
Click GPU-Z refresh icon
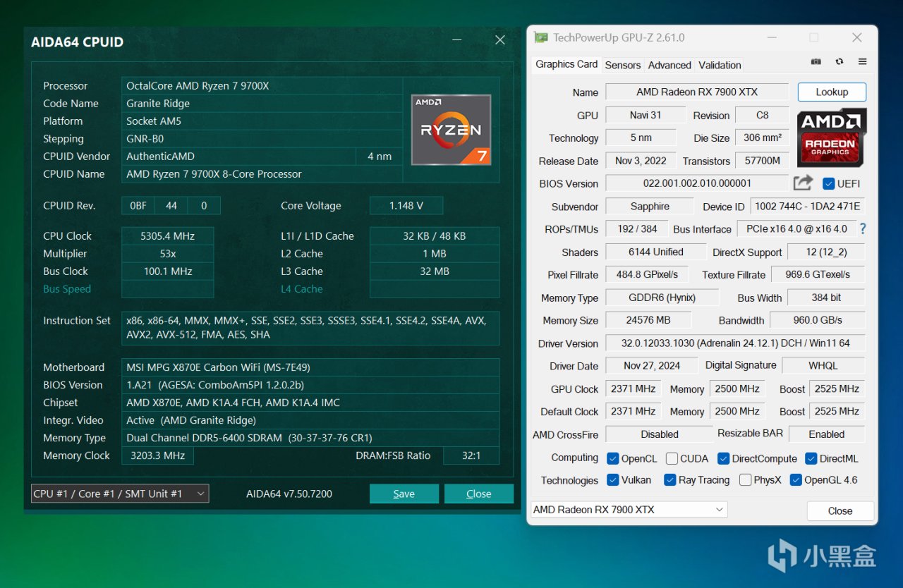pyautogui.click(x=840, y=62)
